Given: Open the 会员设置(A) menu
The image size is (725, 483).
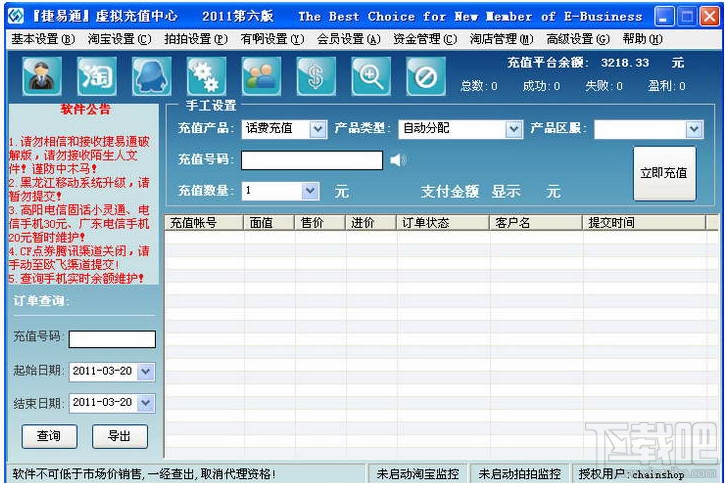Looking at the screenshot, I should (349, 39).
